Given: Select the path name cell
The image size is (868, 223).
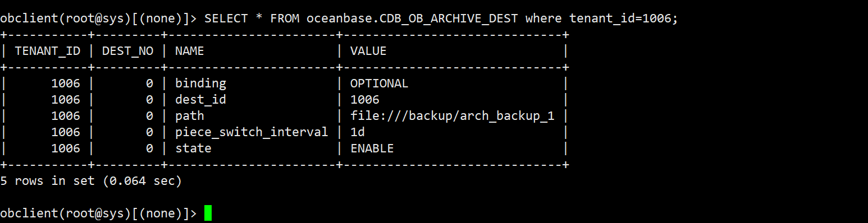Looking at the screenshot, I should [190, 116].
